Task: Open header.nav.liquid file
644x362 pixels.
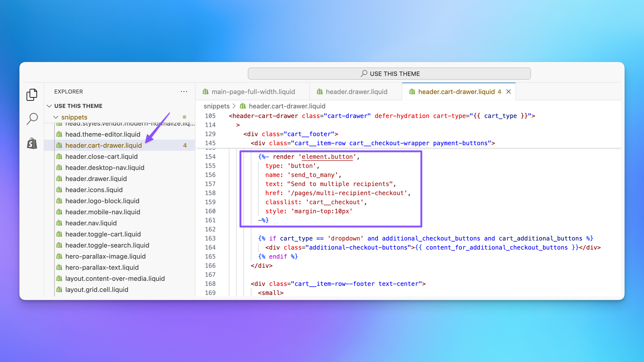Action: (91, 223)
